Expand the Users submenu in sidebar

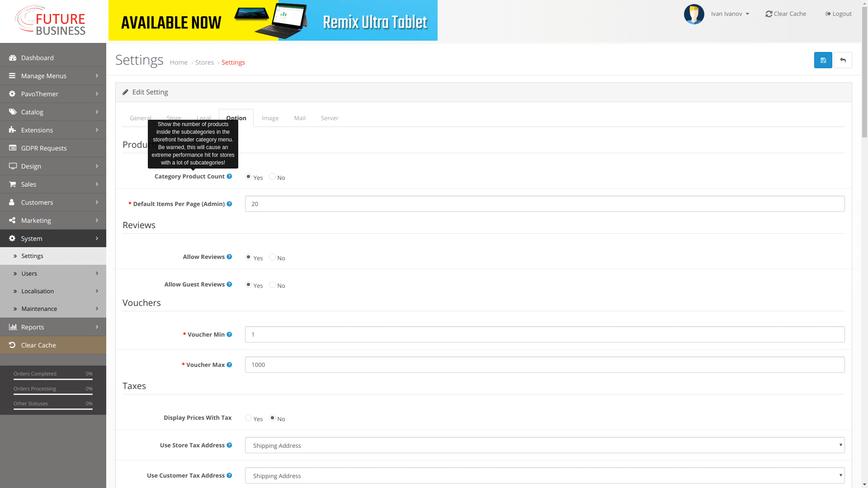pos(53,273)
